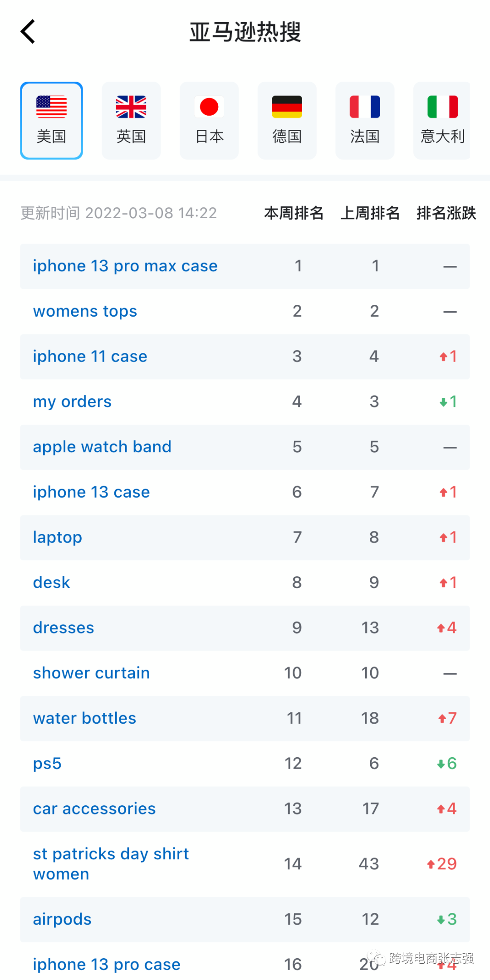Open the "car accessories" keyword

pos(94,808)
